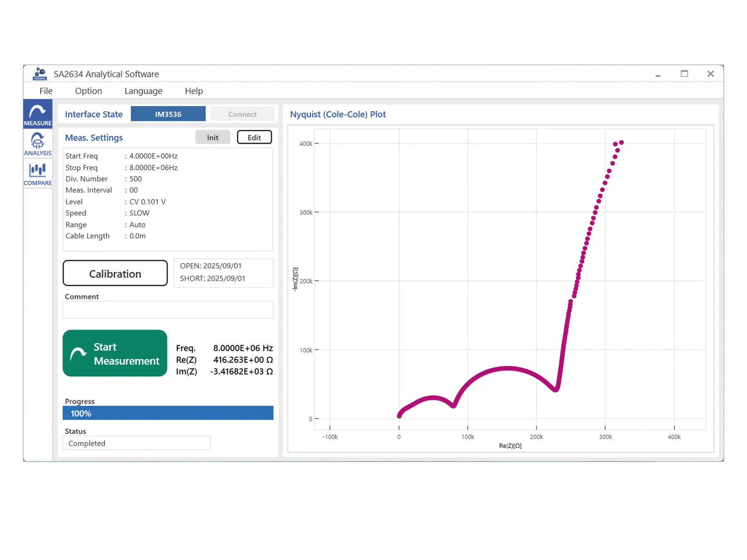Open the File menu
This screenshot has height=560, width=747.
[46, 91]
